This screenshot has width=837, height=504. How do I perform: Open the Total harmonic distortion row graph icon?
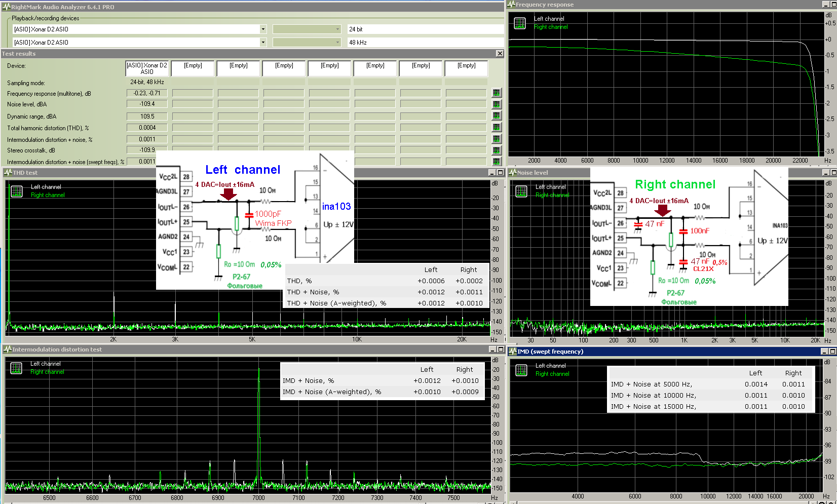click(497, 128)
